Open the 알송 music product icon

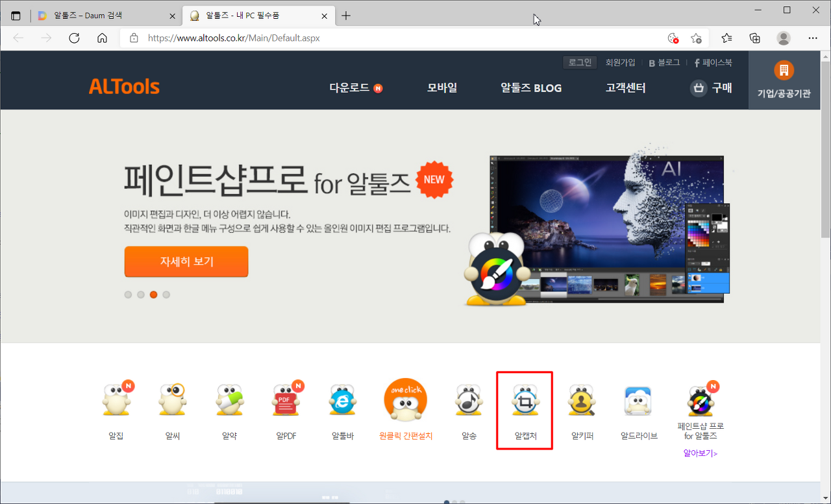pos(469,401)
